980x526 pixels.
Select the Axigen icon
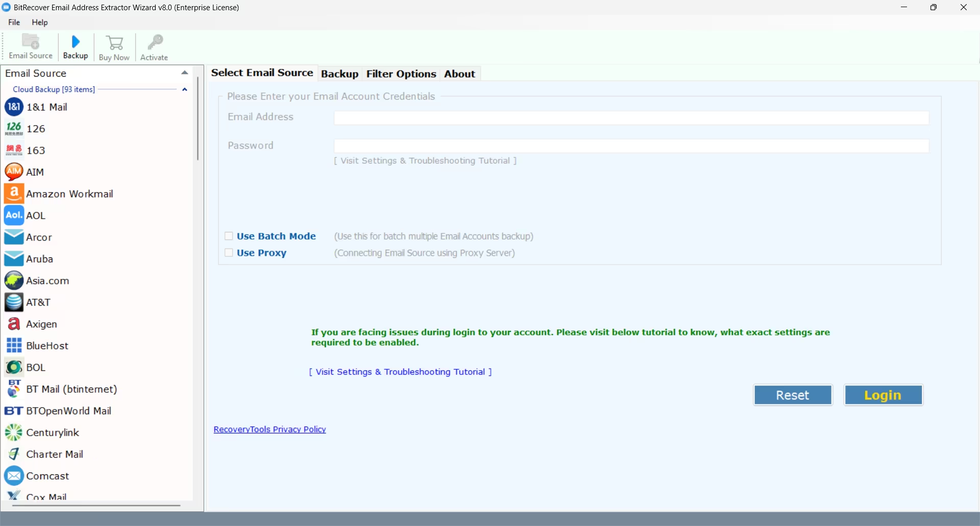click(14, 324)
